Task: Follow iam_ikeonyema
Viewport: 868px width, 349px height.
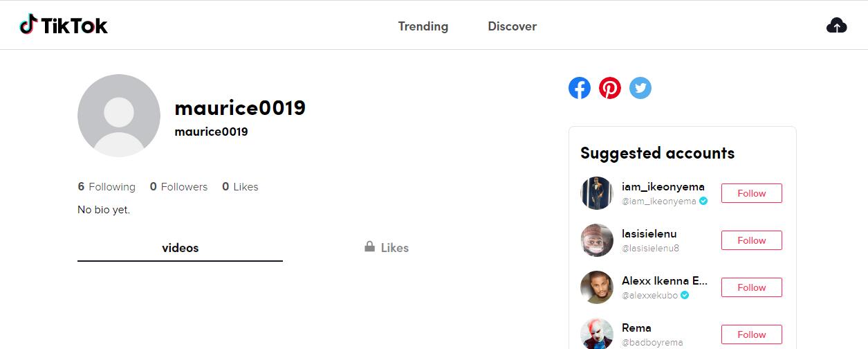Action: coord(751,193)
